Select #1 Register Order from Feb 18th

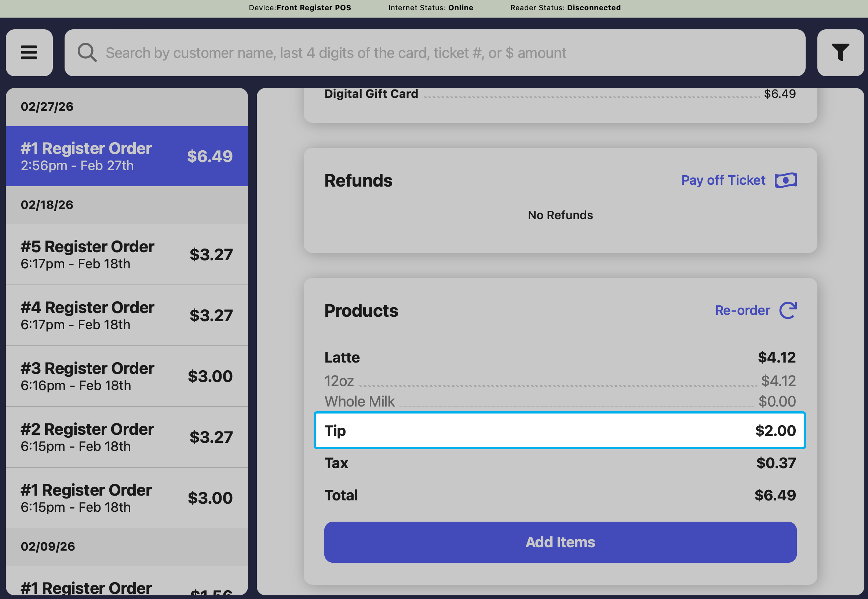(x=127, y=498)
